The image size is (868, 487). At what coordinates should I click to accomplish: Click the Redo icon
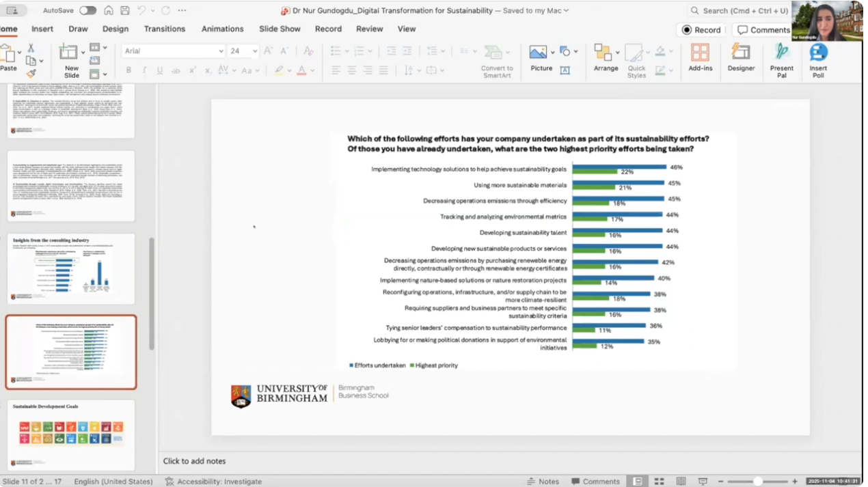click(166, 10)
